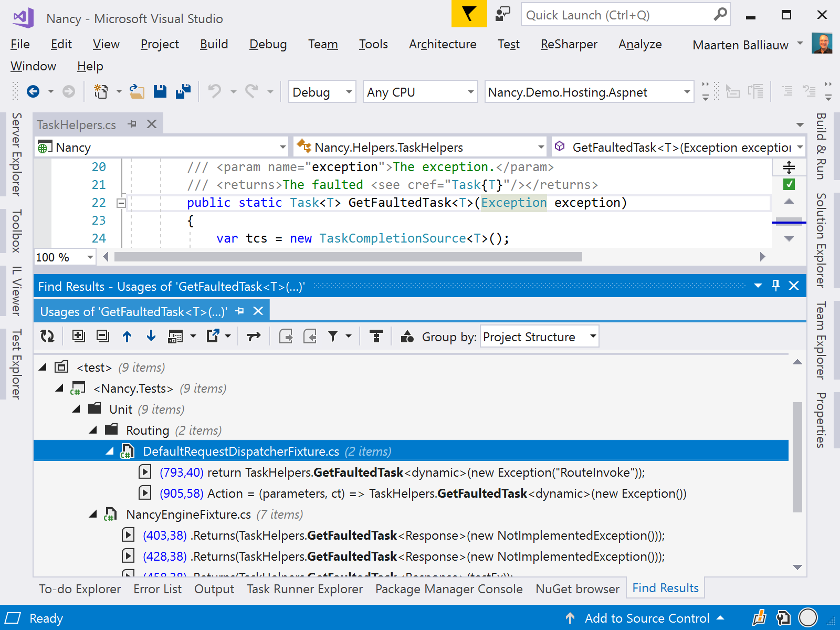Click the Save All icon
Screen dimensions: 840x630
(183, 91)
